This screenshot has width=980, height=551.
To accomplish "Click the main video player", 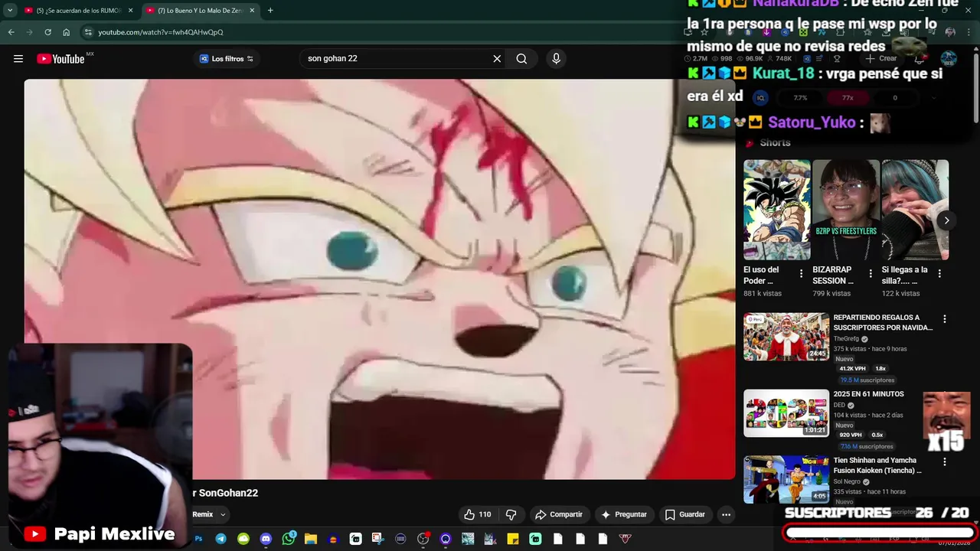I will pos(379,279).
